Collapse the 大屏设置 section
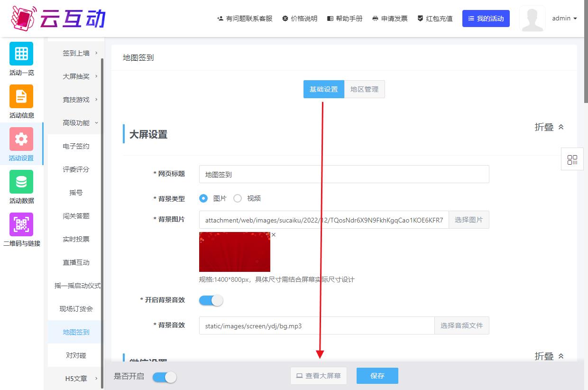The image size is (588, 390). [549, 127]
